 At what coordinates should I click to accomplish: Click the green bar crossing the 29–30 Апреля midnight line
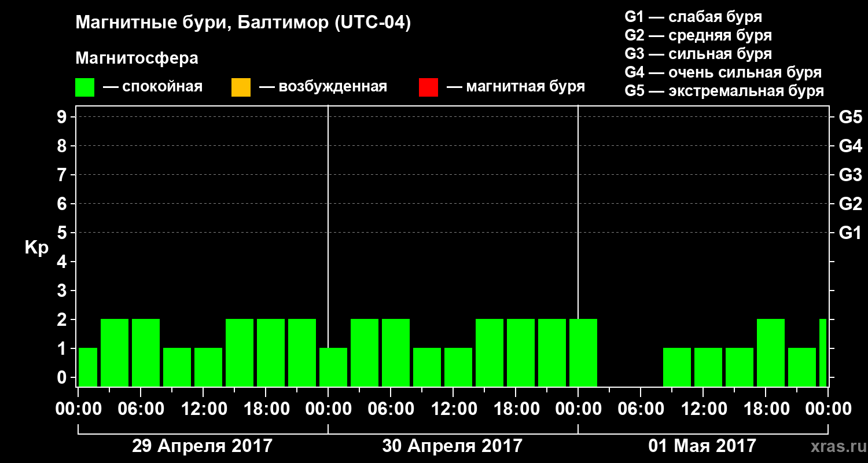(333, 367)
